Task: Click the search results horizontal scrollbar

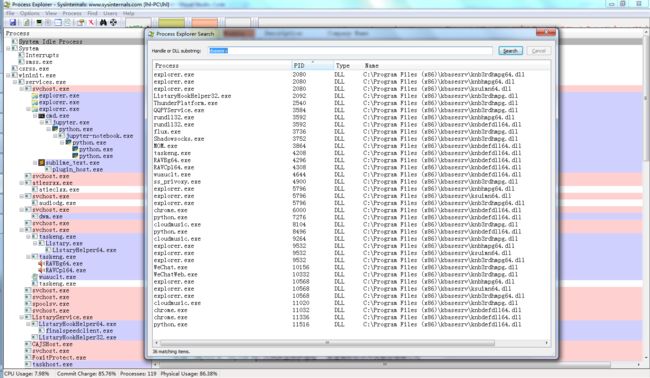Action: (327, 343)
